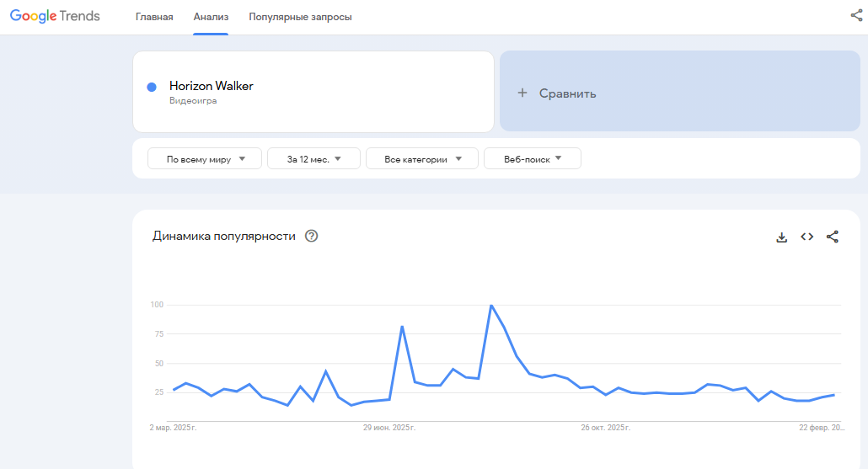This screenshot has width=868, height=469.
Task: Go to the Главная tab
Action: [154, 17]
